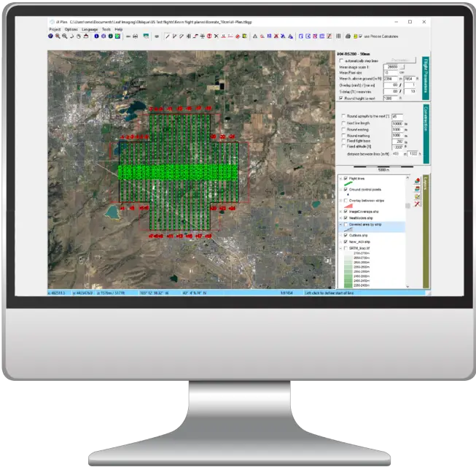Click the red Overlap between strips swatch

[348, 206]
